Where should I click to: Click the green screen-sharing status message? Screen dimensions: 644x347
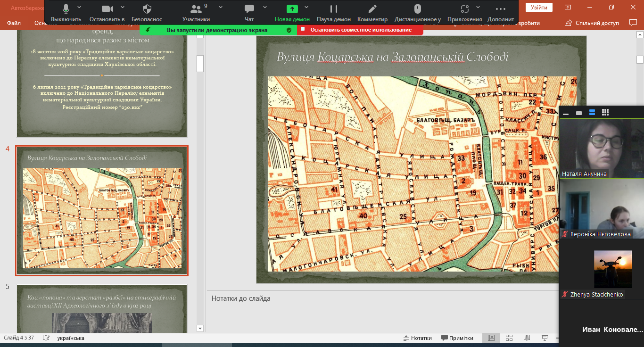[x=217, y=30]
